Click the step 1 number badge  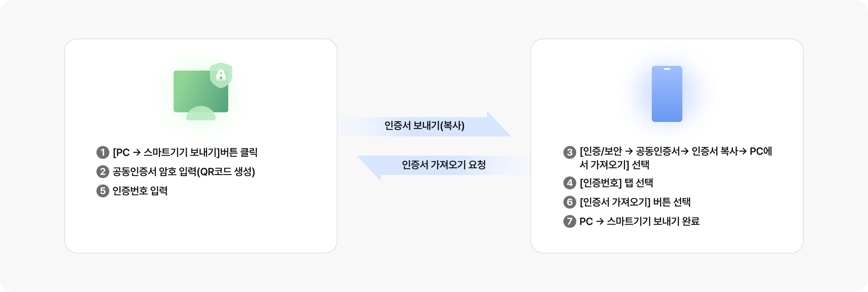(x=103, y=152)
